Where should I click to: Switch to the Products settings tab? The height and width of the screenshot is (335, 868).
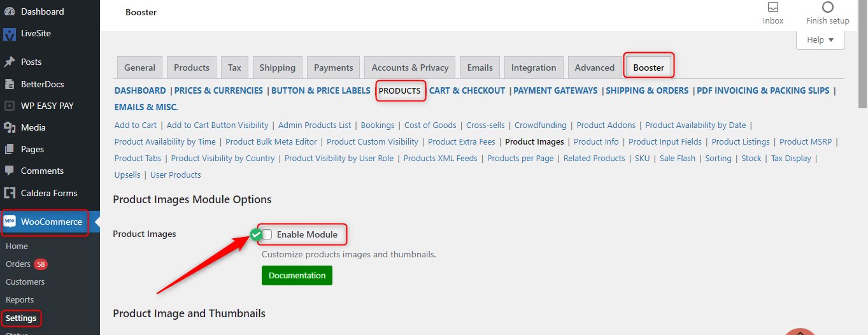click(x=192, y=68)
